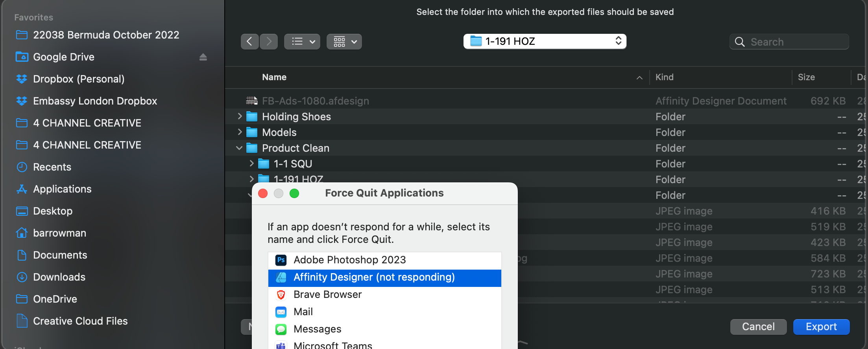Click the Cancel button

click(758, 327)
